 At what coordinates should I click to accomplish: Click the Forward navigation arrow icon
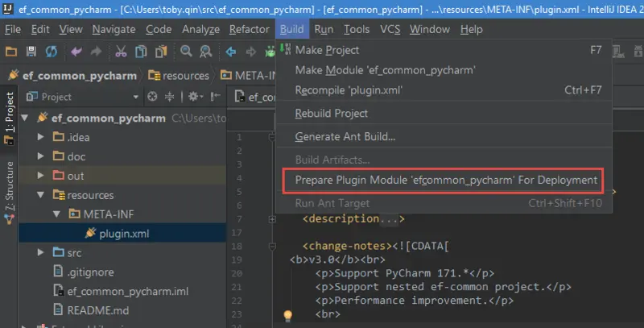250,52
